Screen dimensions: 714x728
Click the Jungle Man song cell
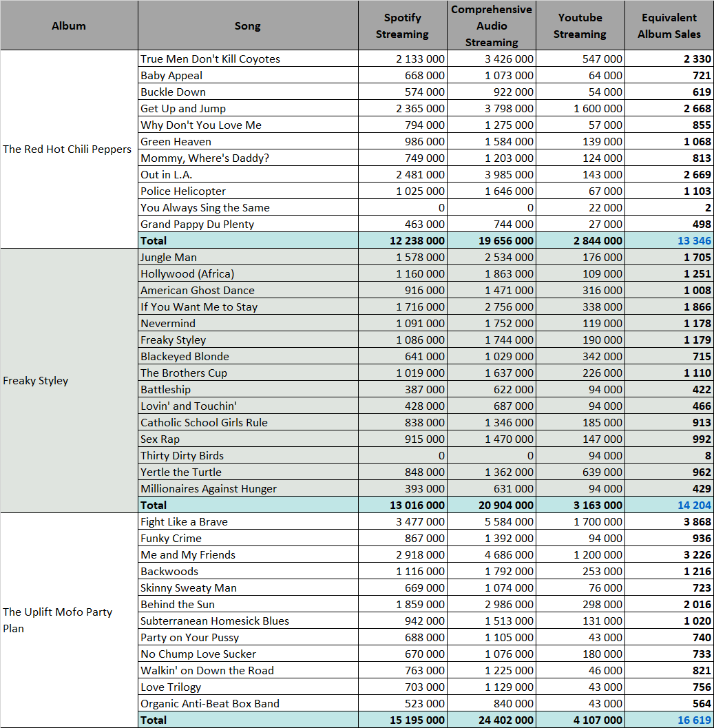click(x=248, y=257)
